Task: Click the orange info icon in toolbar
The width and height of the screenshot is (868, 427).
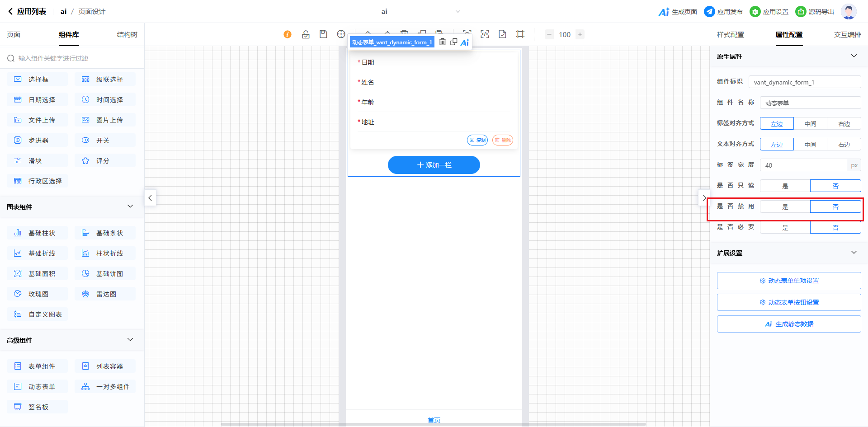Action: 288,34
